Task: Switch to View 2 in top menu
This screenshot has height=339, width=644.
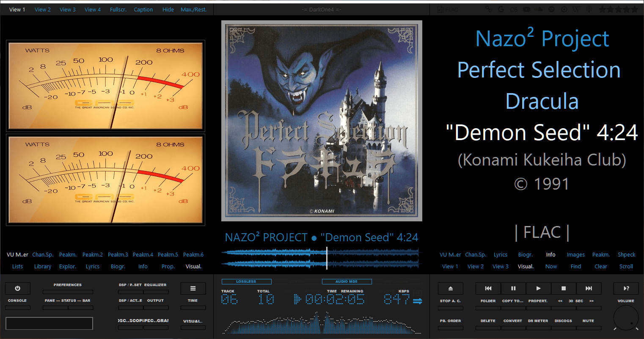Action: 43,9
